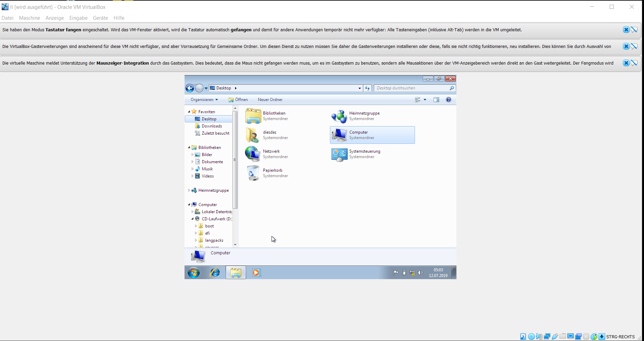The height and width of the screenshot is (341, 644).
Task: Select the Bibliotheken system folder icon
Action: pyautogui.click(x=253, y=116)
